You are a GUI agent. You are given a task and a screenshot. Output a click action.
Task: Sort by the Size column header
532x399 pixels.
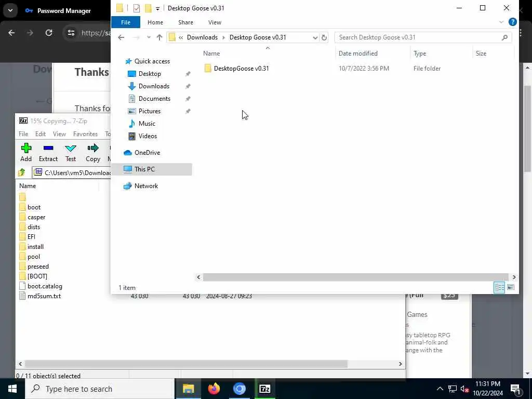[x=481, y=54]
